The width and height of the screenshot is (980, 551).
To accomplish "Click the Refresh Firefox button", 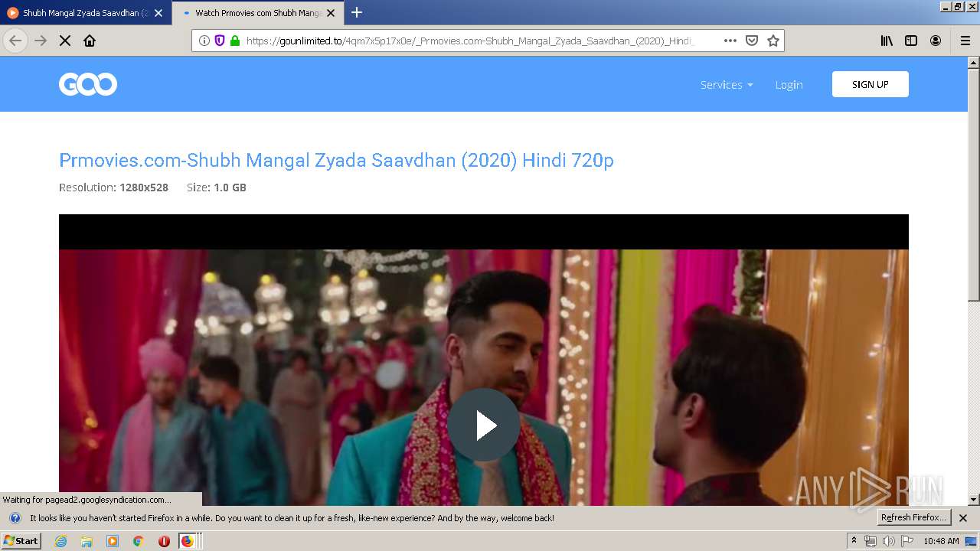I will tap(913, 518).
